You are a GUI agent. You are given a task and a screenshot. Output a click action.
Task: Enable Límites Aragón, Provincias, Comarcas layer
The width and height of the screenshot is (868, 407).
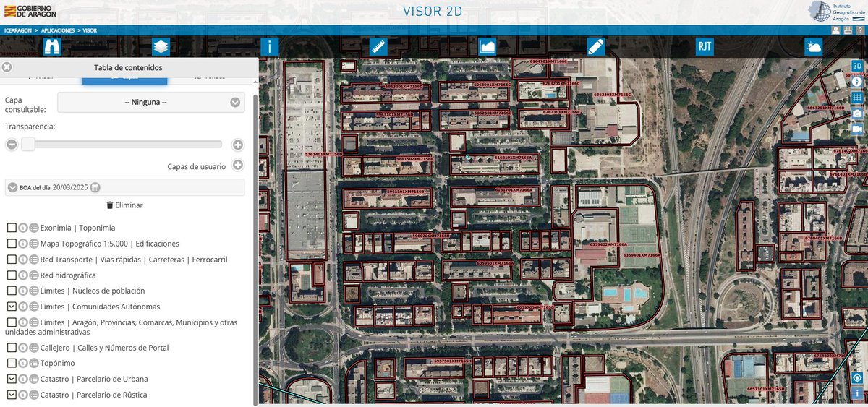(x=12, y=322)
